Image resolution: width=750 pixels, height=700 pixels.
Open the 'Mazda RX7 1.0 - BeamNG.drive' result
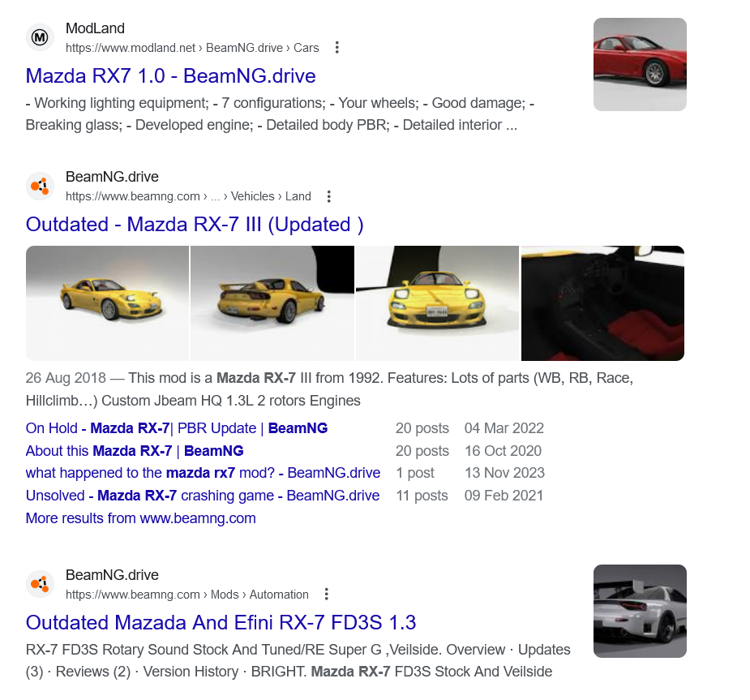tap(171, 76)
